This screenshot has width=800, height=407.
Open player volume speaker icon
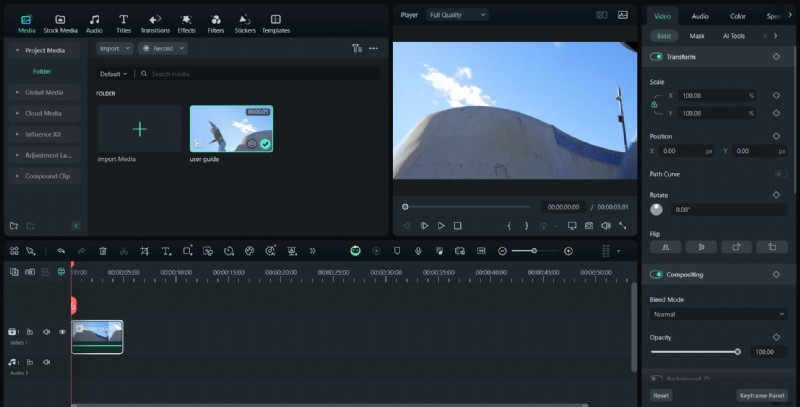click(606, 225)
